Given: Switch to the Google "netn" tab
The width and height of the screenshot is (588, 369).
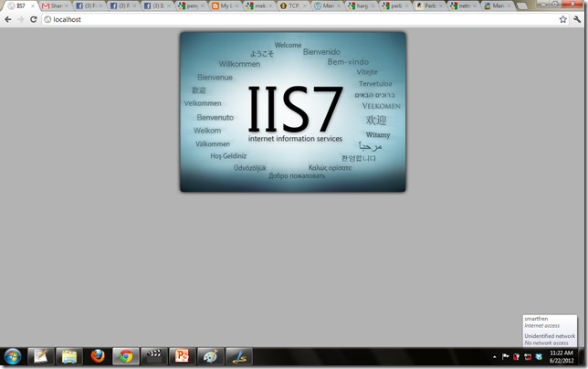Looking at the screenshot, I should tap(463, 6).
